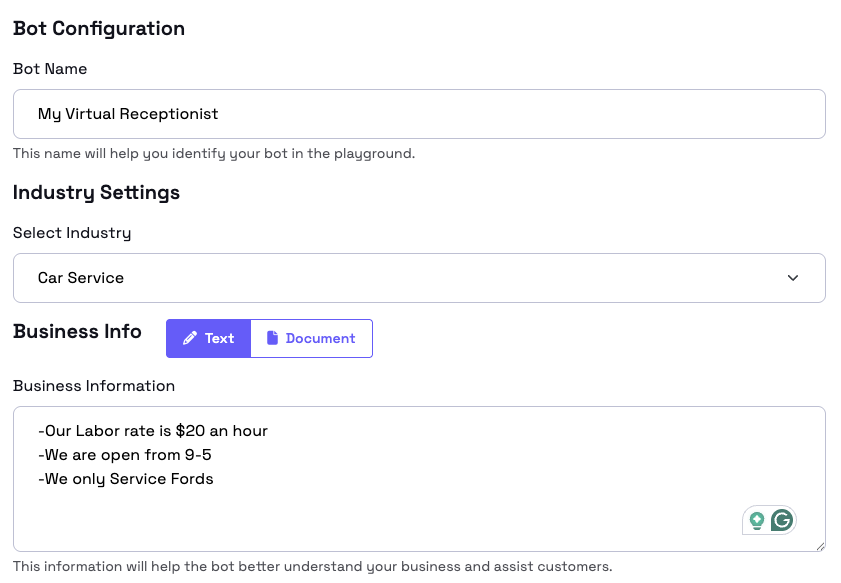Click the file icon on Document tab
Screen dimensions: 841x583
pos(272,338)
